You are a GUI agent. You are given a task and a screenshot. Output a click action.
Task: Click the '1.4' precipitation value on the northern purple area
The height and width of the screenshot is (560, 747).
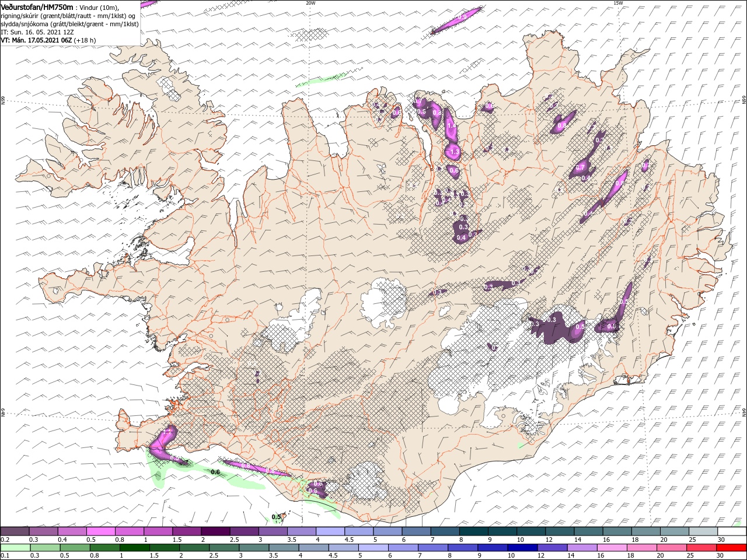[x=451, y=125]
